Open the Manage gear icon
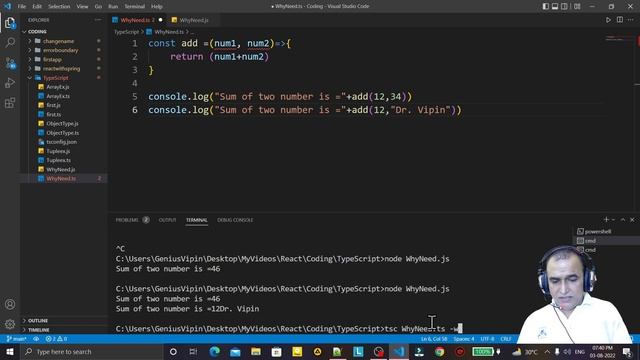This screenshot has width=640, height=360. (x=10, y=324)
